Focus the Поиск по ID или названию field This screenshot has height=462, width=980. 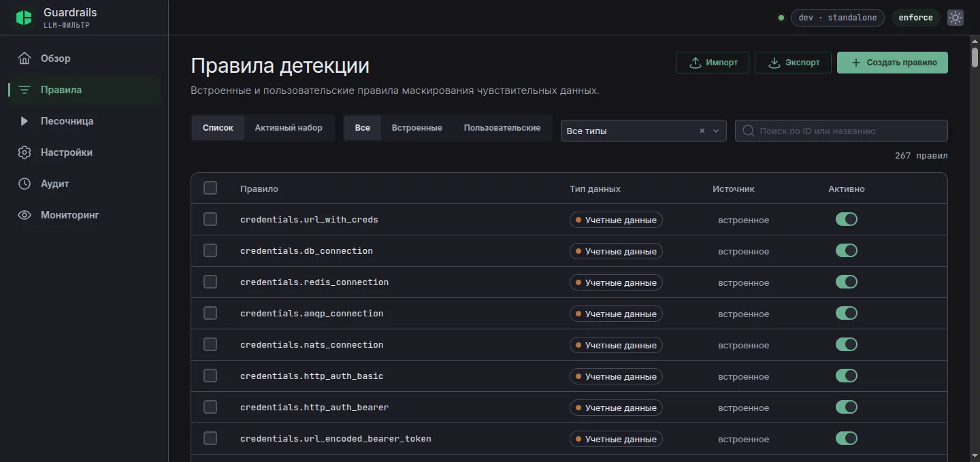(x=841, y=131)
